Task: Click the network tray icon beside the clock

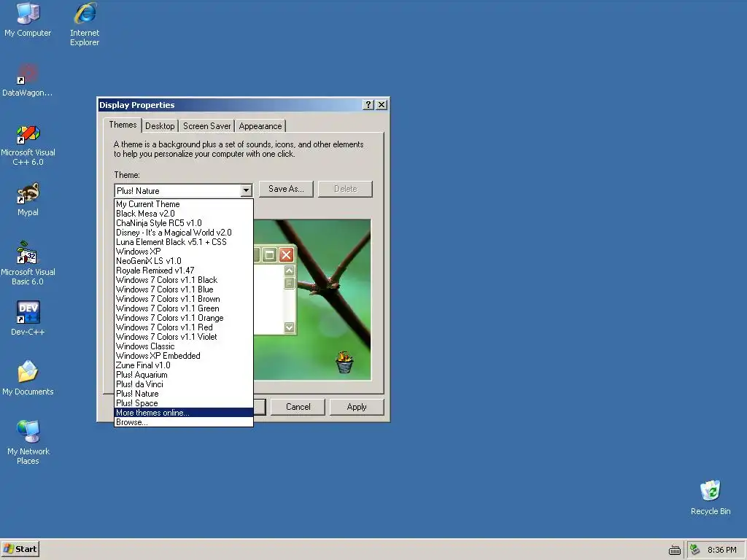Action: (x=694, y=550)
